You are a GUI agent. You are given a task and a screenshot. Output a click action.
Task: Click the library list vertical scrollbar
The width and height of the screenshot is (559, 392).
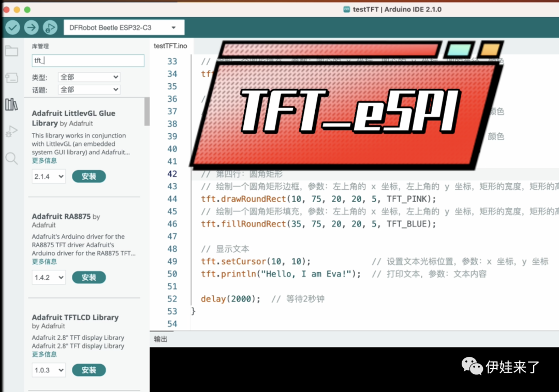tap(147, 111)
